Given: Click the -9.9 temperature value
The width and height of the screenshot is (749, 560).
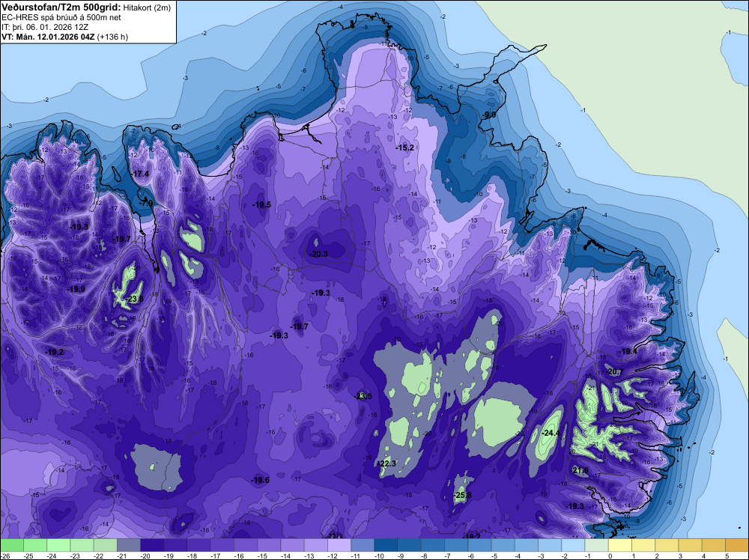Looking at the screenshot, I should [488, 115].
